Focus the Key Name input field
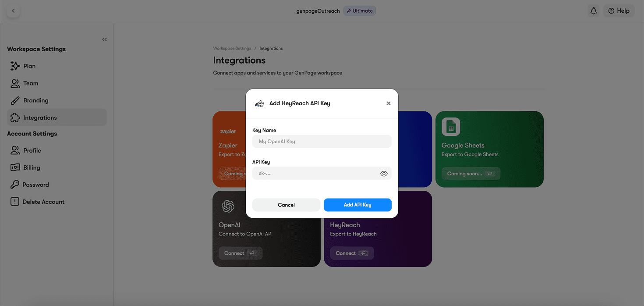The image size is (644, 306). coord(322,142)
